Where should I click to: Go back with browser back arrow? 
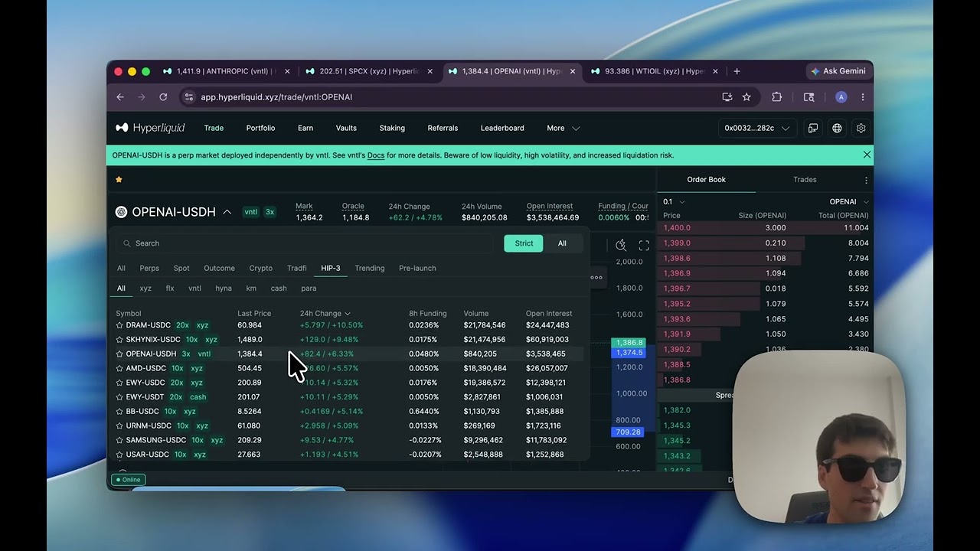tap(120, 97)
